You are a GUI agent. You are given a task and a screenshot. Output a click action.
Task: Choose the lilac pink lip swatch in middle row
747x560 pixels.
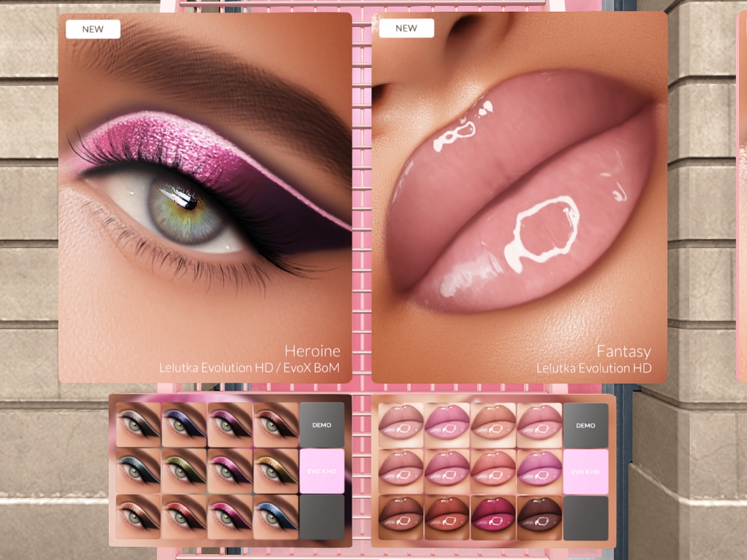pos(539,471)
